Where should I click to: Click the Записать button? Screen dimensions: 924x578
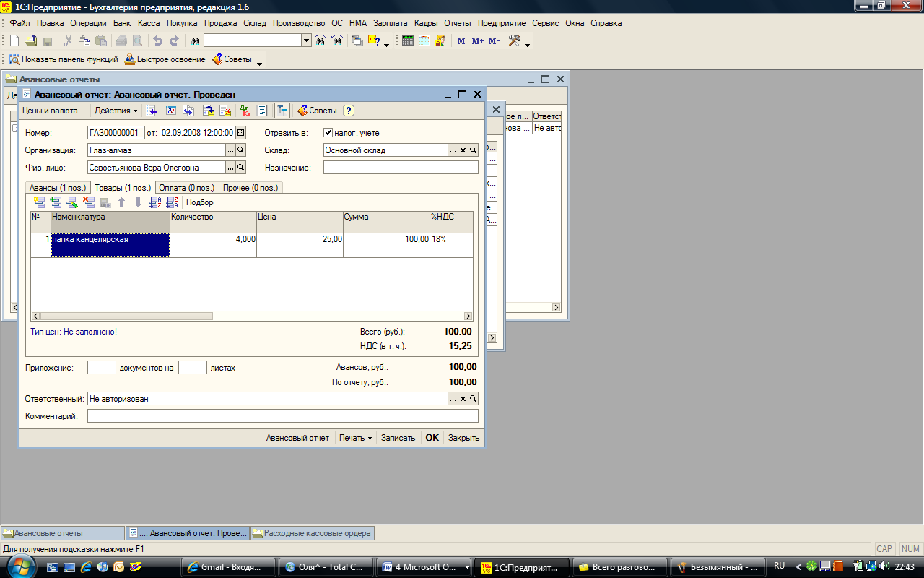(398, 438)
